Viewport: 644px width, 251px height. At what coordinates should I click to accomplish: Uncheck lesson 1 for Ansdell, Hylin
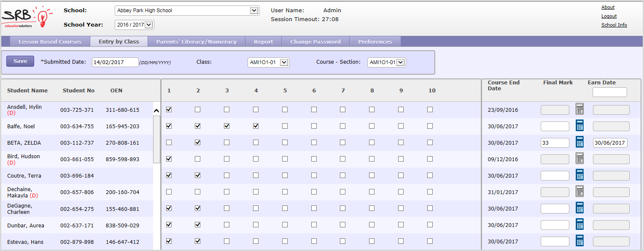(x=169, y=110)
